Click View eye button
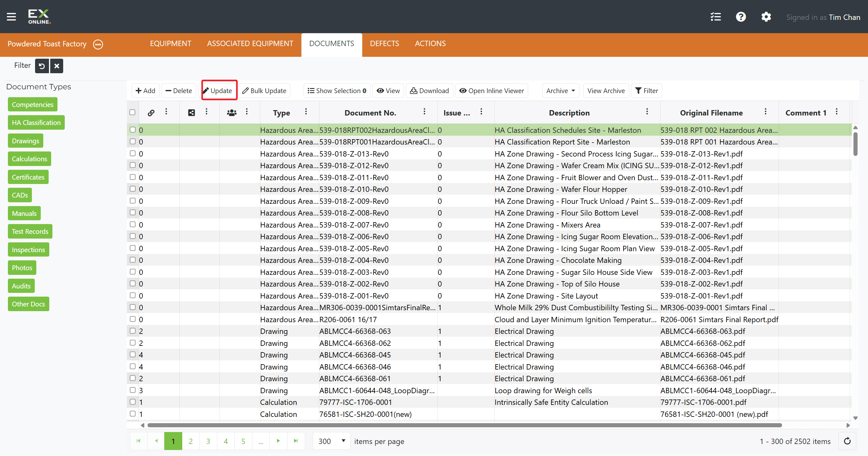The width and height of the screenshot is (868, 456). 388,91
